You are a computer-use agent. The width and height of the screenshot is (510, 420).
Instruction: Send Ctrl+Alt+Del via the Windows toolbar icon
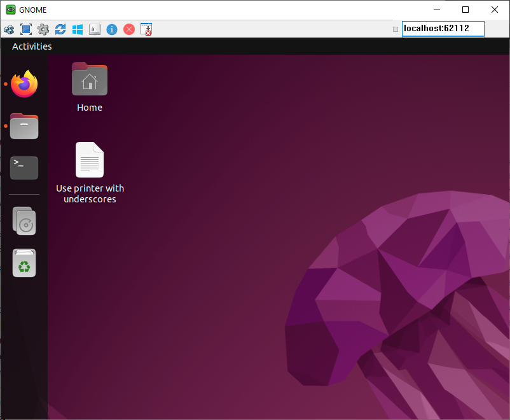tap(77, 29)
